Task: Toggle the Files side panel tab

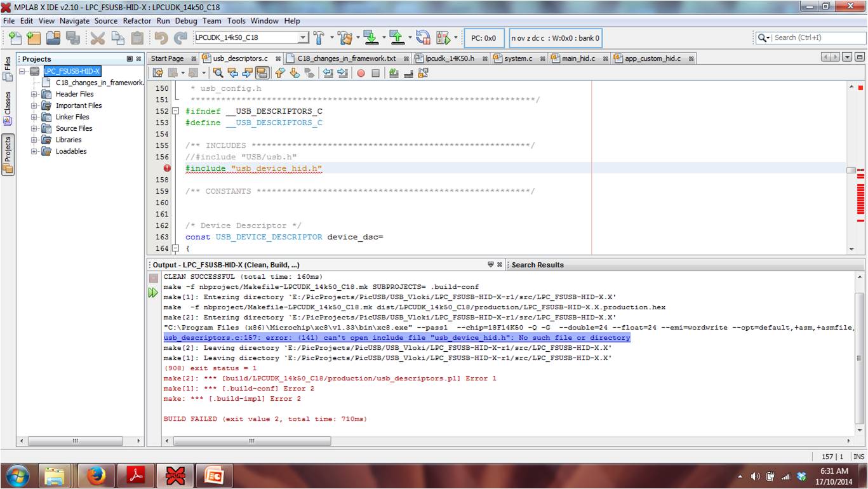Action: coord(8,70)
